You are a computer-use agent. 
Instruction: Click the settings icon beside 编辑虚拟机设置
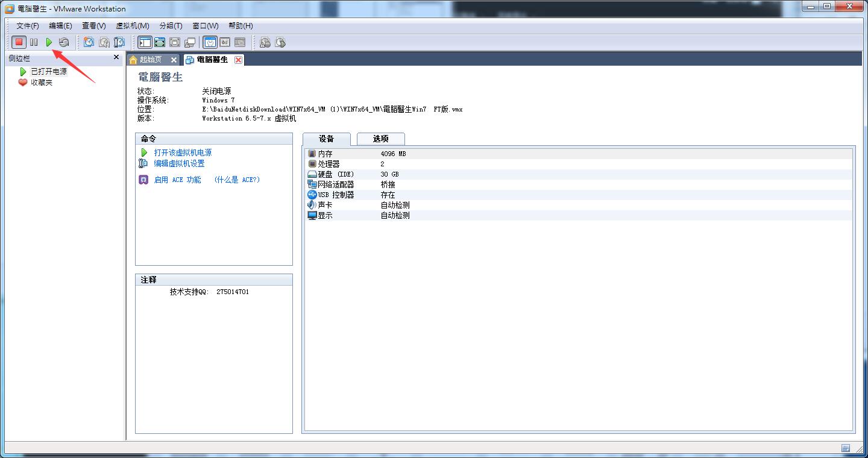pos(143,163)
